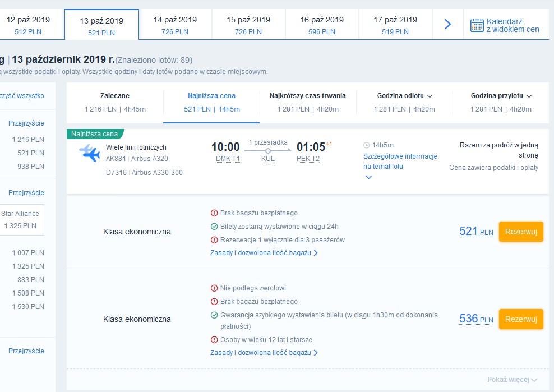The height and width of the screenshot is (392, 554).
Task: Select the 14 paź 2019 date tab
Action: pyautogui.click(x=176, y=24)
